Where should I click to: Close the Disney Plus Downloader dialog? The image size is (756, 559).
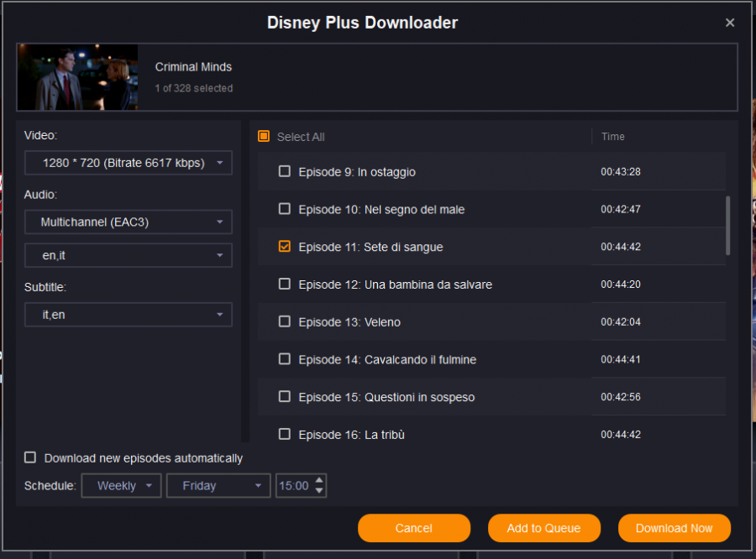click(x=730, y=23)
